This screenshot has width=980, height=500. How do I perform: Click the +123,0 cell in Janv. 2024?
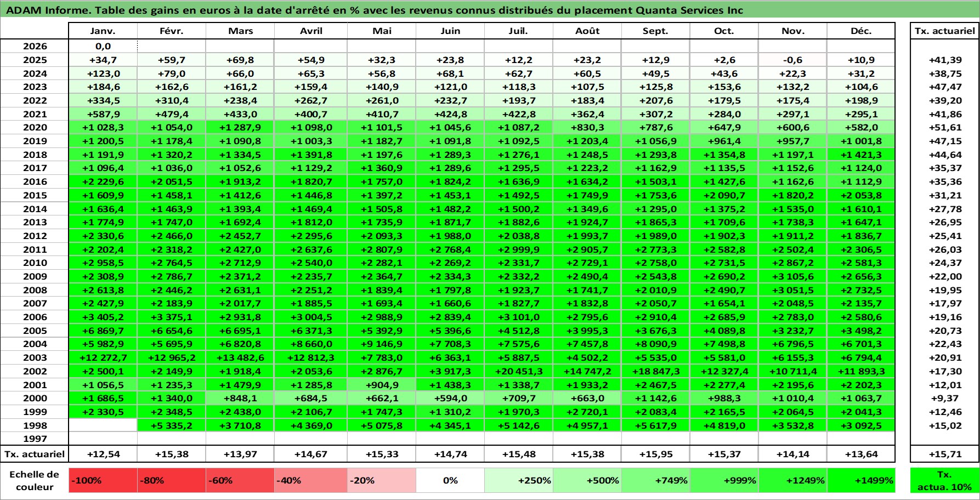pos(103,73)
